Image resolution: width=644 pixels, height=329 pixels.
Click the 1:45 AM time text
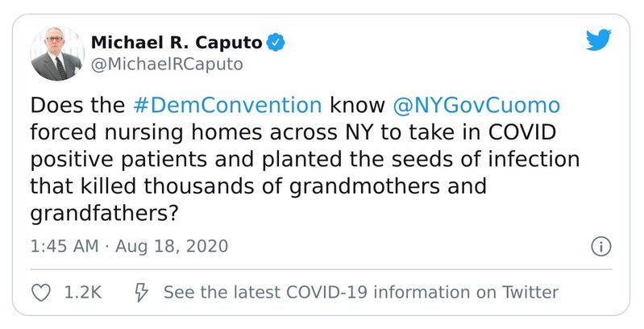click(x=64, y=246)
